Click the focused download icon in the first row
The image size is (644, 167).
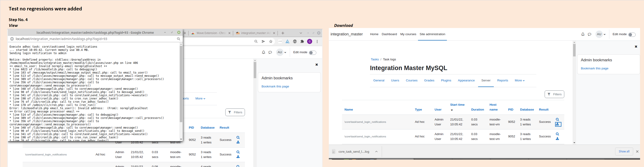558,124
